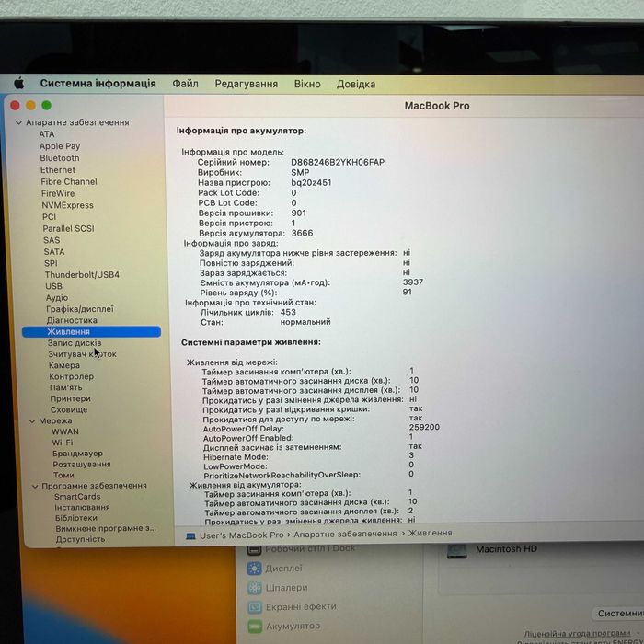Click the cycle count value 453

point(288,312)
